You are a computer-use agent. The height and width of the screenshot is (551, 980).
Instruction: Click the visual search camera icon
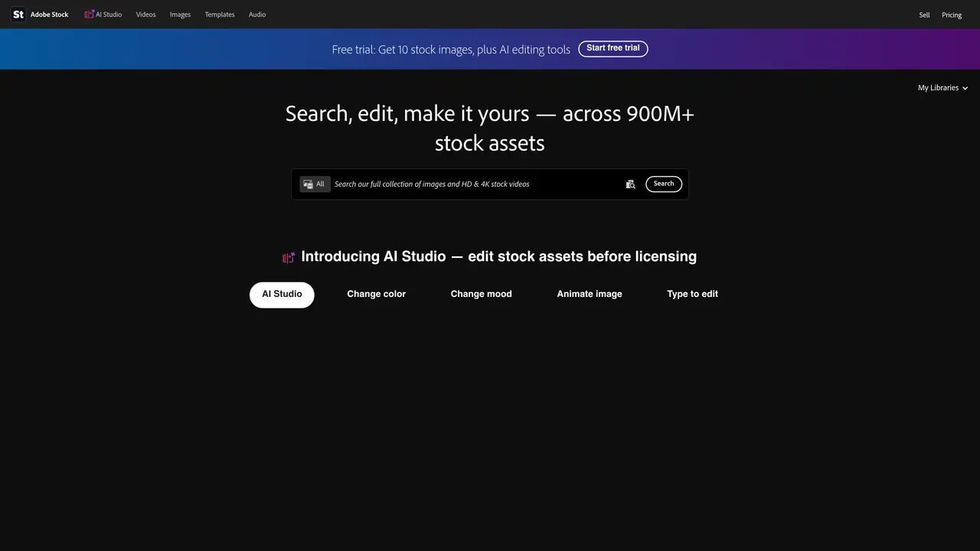(631, 184)
